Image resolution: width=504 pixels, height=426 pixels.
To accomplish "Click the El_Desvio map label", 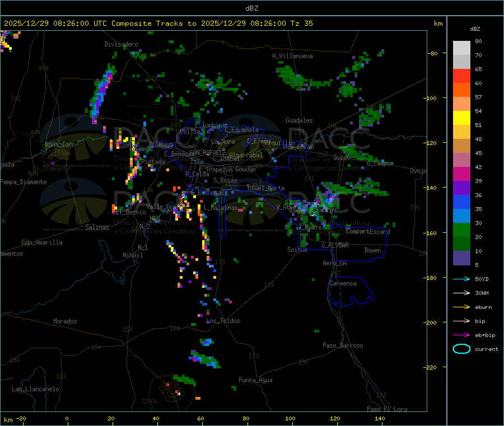I will point(130,212).
